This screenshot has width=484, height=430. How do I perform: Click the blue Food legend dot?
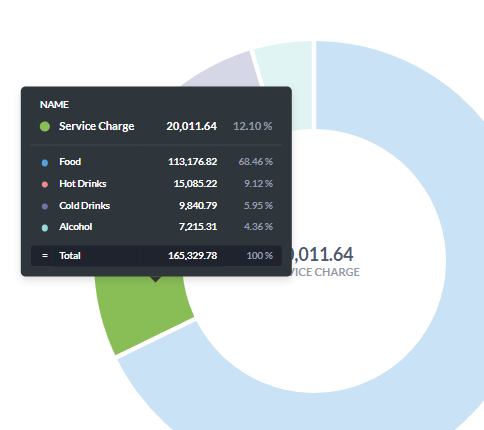tap(45, 163)
